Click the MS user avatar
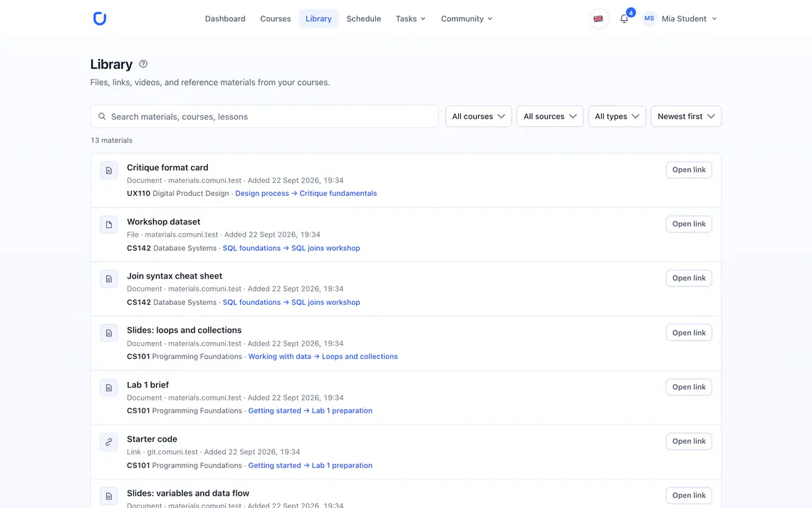 point(649,19)
